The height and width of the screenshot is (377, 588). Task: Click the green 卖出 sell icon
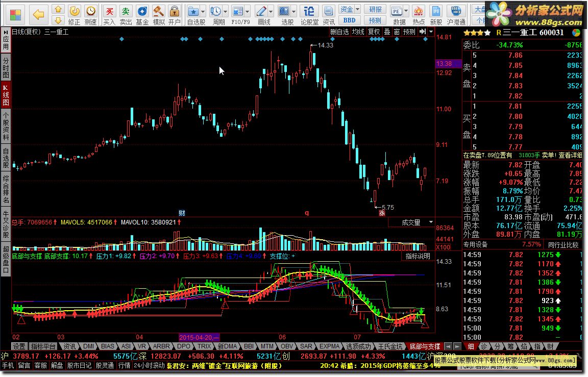point(126,15)
